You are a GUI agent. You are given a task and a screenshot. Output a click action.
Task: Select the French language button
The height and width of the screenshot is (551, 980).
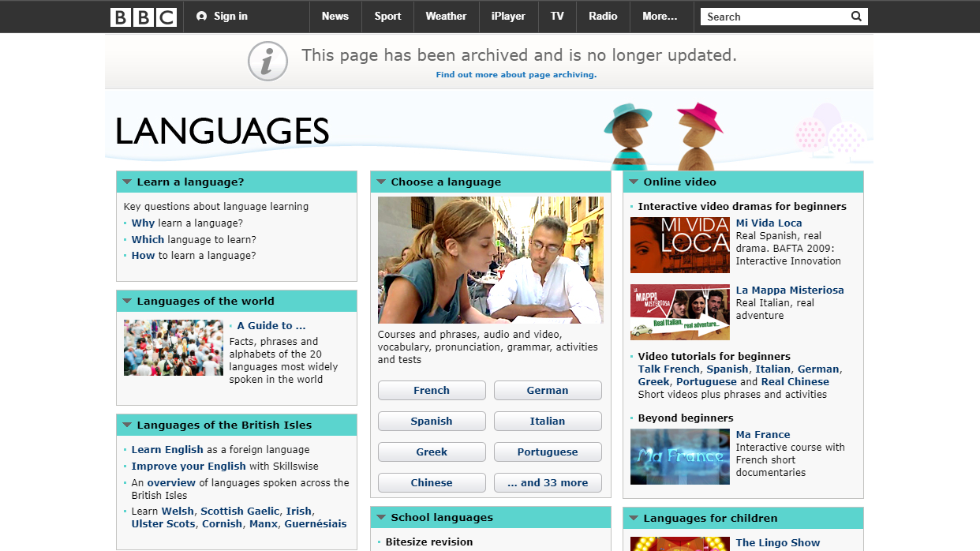432,391
